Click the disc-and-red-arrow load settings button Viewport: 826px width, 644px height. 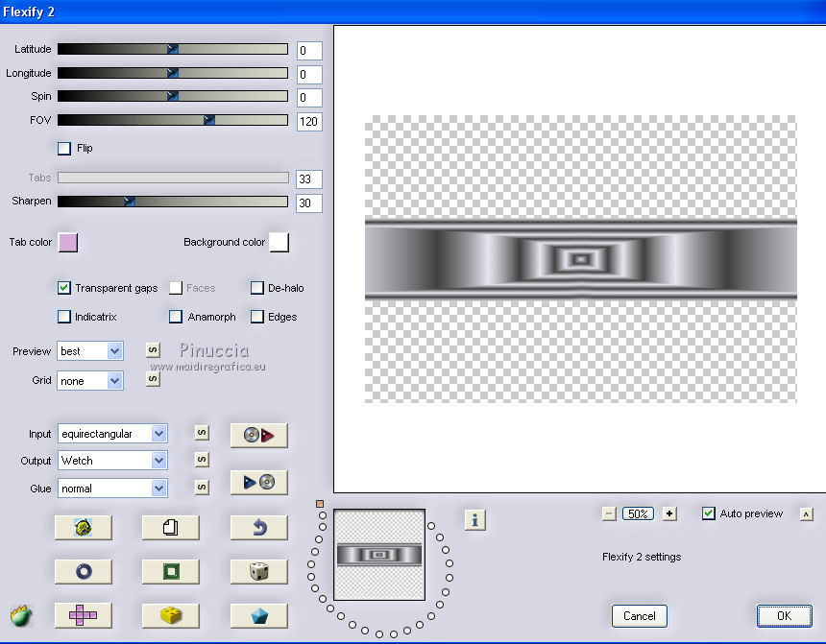coord(258,436)
